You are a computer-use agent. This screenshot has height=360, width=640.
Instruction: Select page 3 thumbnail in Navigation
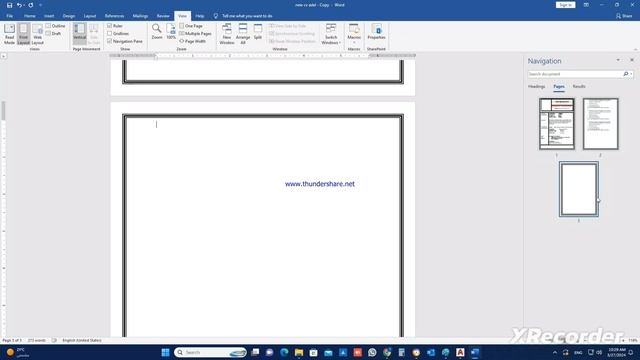tap(579, 189)
